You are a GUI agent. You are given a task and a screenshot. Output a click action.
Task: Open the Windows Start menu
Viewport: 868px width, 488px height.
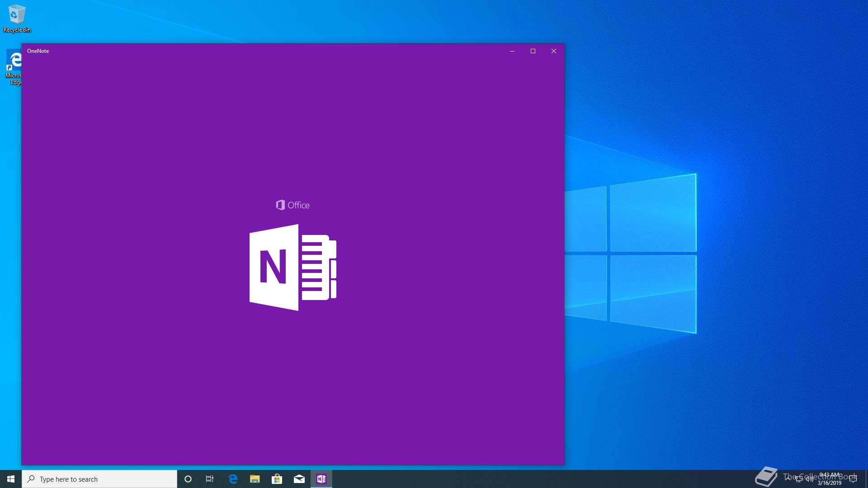point(11,479)
